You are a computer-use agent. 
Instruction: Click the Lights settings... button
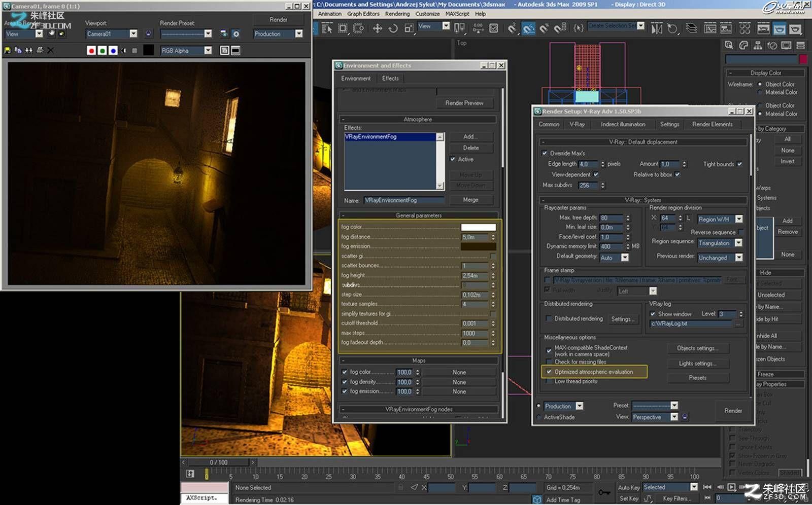697,364
